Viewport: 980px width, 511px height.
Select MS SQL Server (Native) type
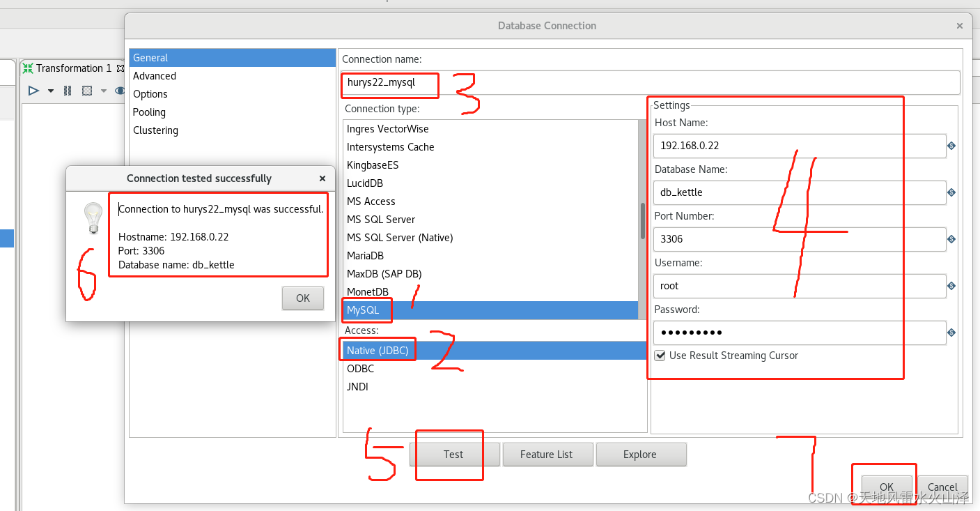490,238
